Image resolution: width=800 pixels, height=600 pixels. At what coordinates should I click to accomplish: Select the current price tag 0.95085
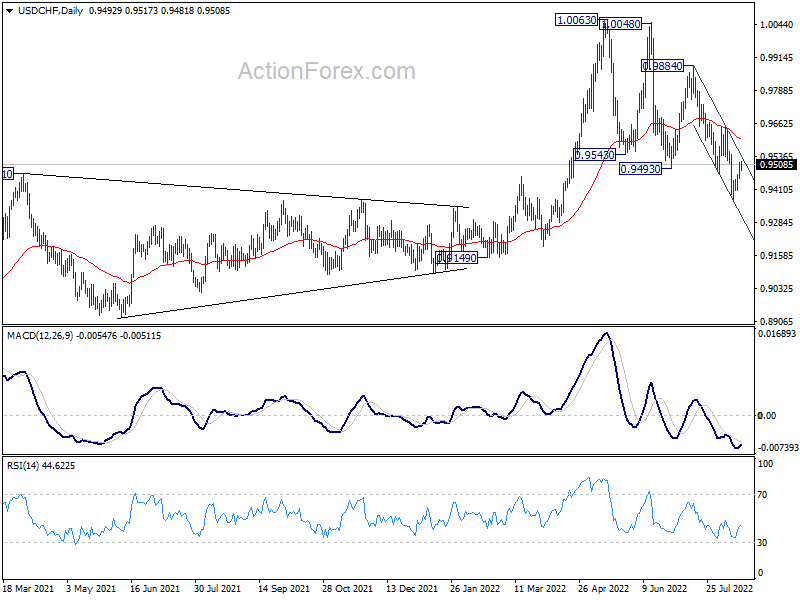click(776, 164)
